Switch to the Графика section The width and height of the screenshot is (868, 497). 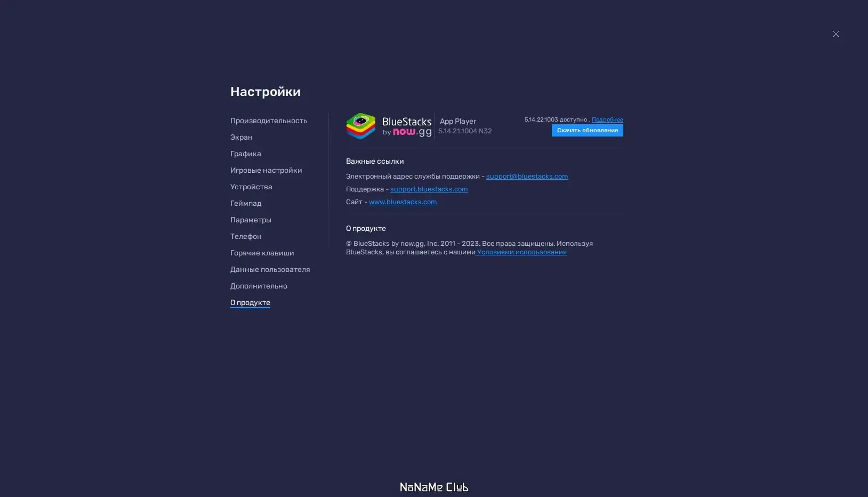246,154
